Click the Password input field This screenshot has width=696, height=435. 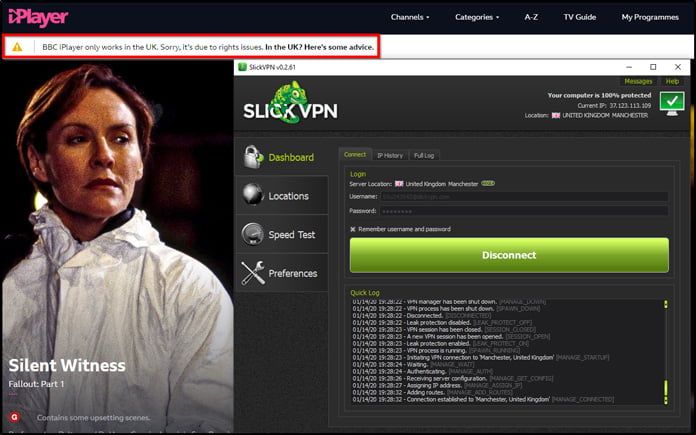click(x=524, y=211)
